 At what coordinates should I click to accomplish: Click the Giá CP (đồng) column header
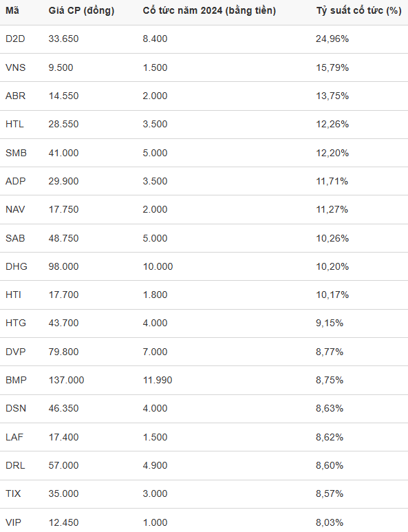click(81, 11)
